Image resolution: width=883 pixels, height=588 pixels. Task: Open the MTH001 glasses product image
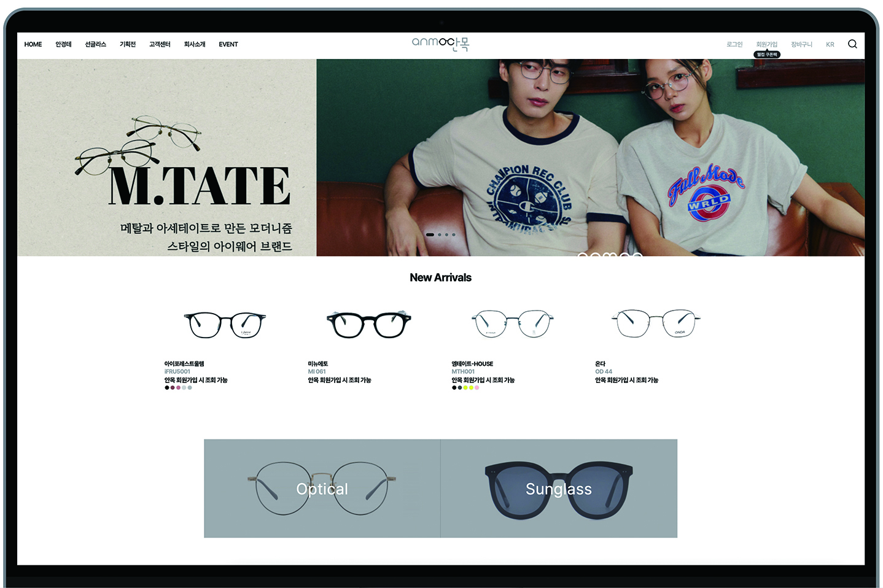click(x=512, y=324)
